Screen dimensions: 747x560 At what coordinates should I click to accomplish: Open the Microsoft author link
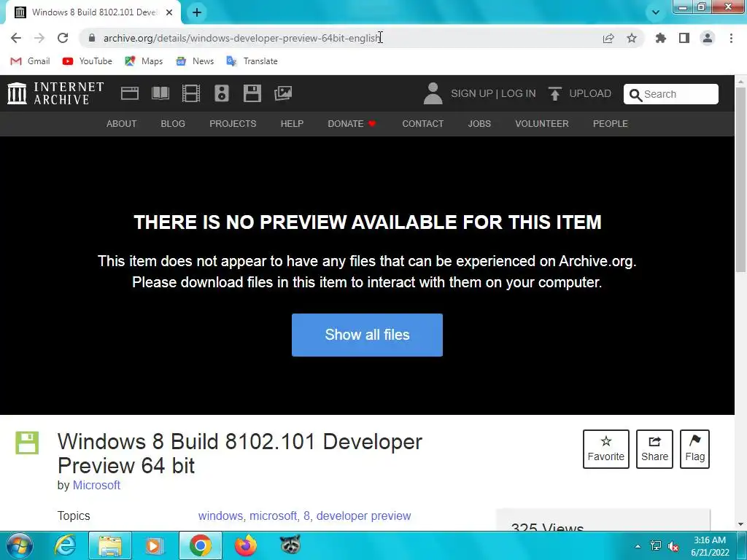96,485
